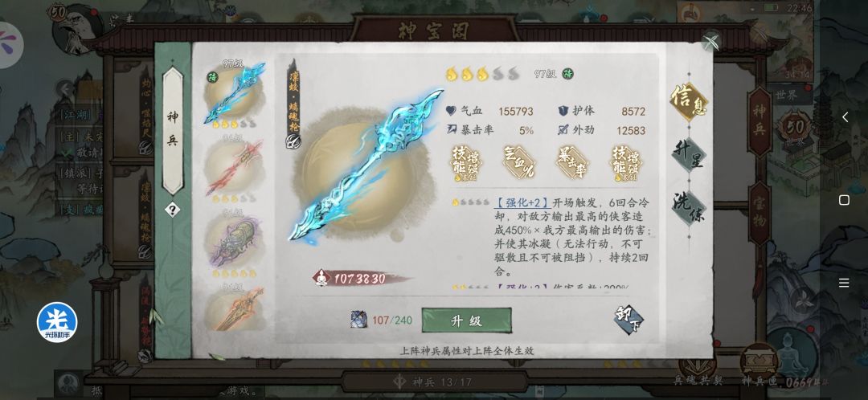Click the 升级 upgrade button

click(x=466, y=320)
